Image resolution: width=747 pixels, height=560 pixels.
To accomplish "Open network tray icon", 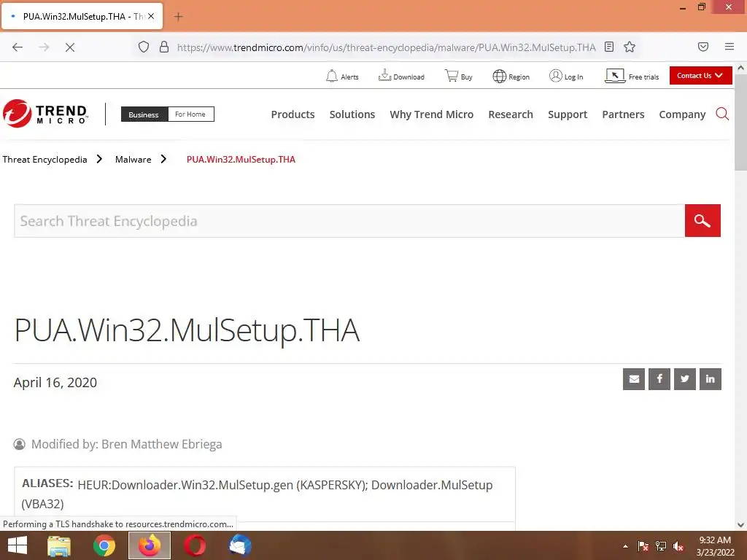I will tap(661, 546).
